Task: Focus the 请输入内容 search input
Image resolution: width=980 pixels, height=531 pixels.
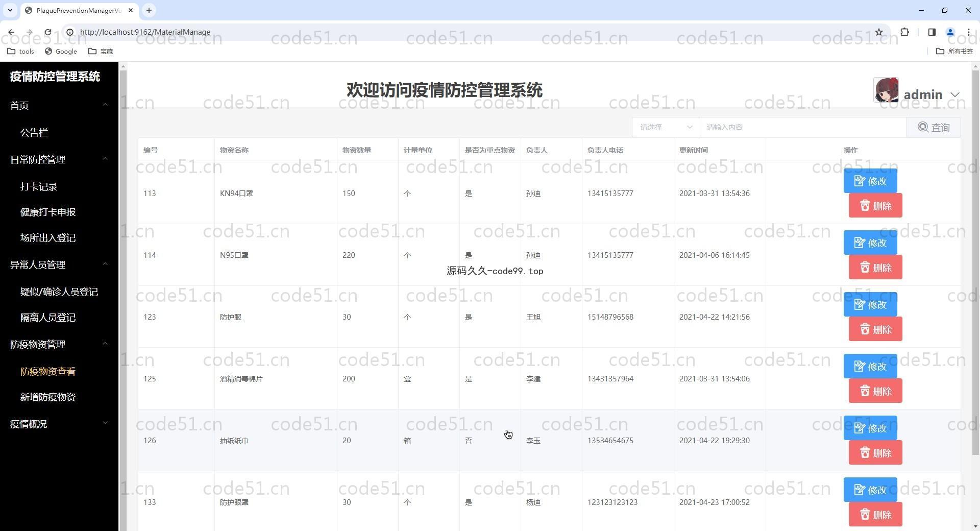Action: point(803,127)
